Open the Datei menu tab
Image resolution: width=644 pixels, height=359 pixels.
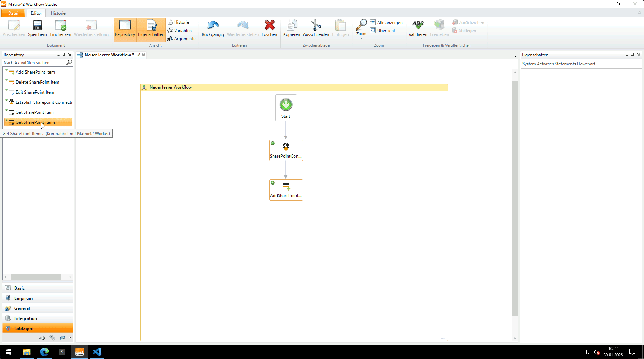[13, 13]
